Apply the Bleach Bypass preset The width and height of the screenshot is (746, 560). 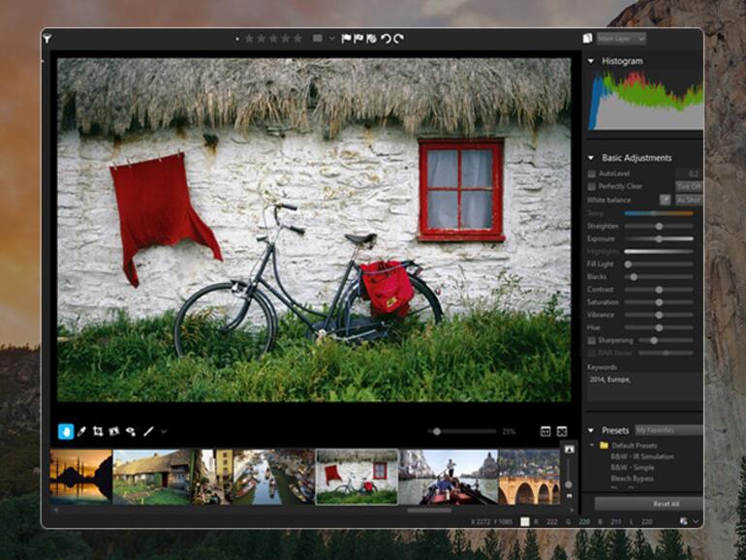[633, 479]
